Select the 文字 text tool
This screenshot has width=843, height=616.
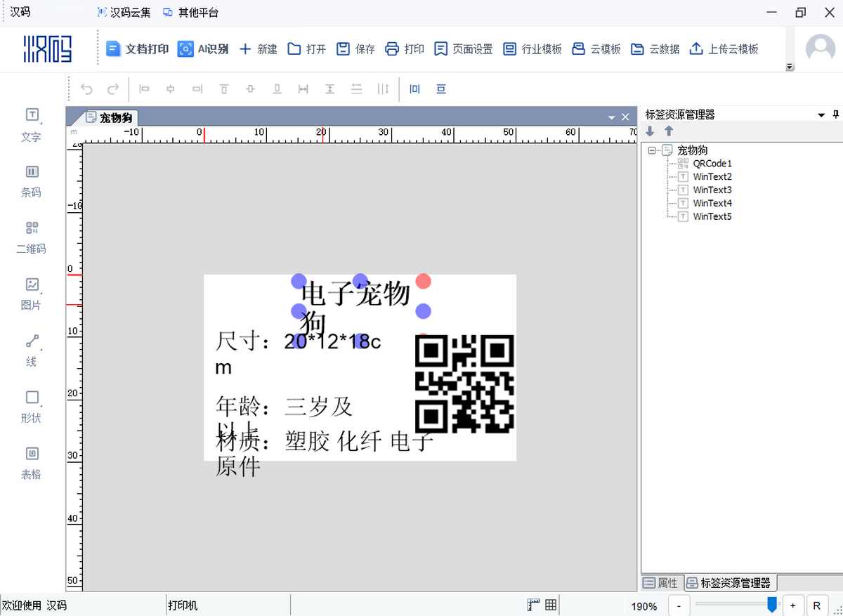click(x=32, y=125)
